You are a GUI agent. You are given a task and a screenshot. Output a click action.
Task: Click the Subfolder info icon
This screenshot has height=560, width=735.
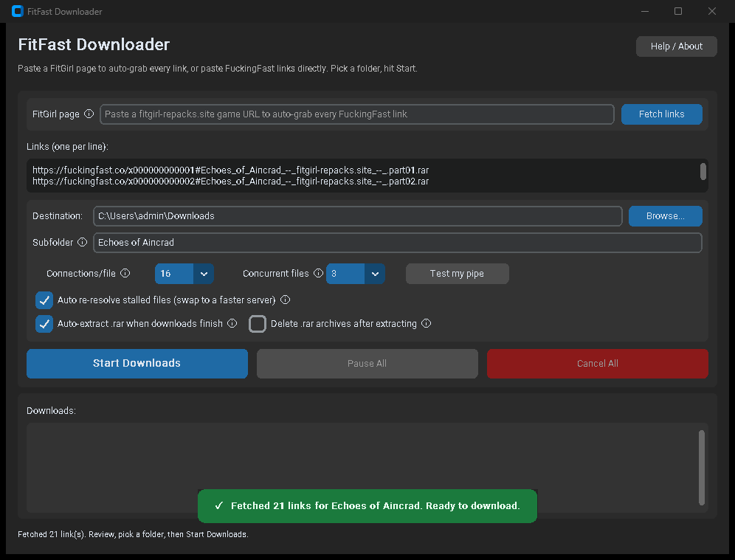pyautogui.click(x=82, y=242)
